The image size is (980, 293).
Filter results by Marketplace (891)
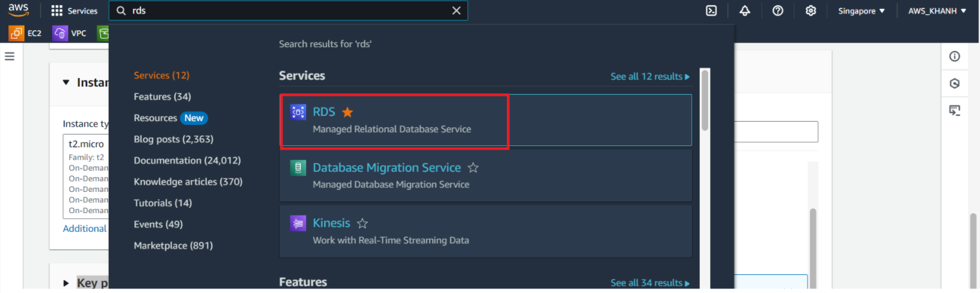click(x=173, y=245)
